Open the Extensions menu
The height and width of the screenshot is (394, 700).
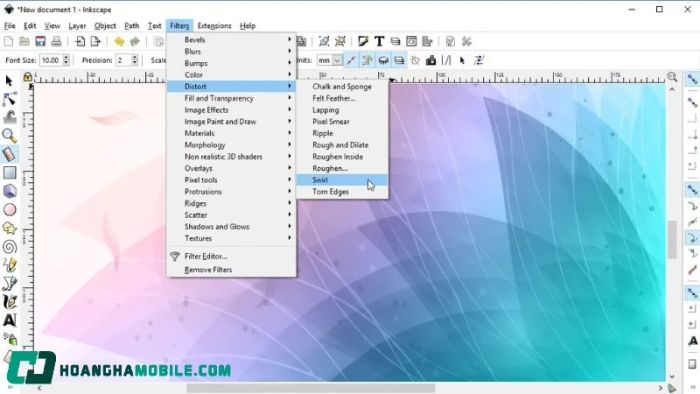214,26
